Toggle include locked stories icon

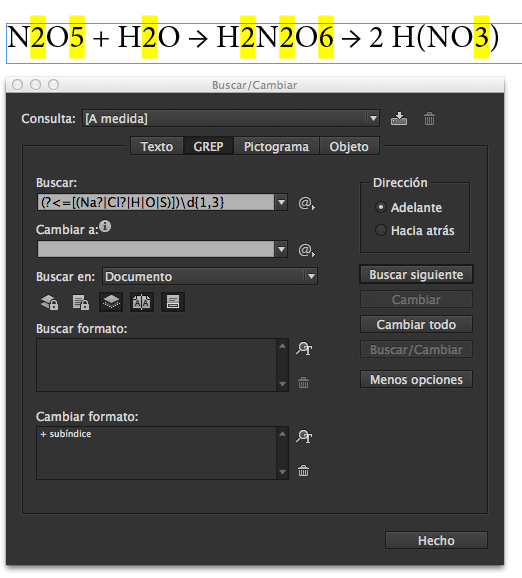tap(80, 302)
